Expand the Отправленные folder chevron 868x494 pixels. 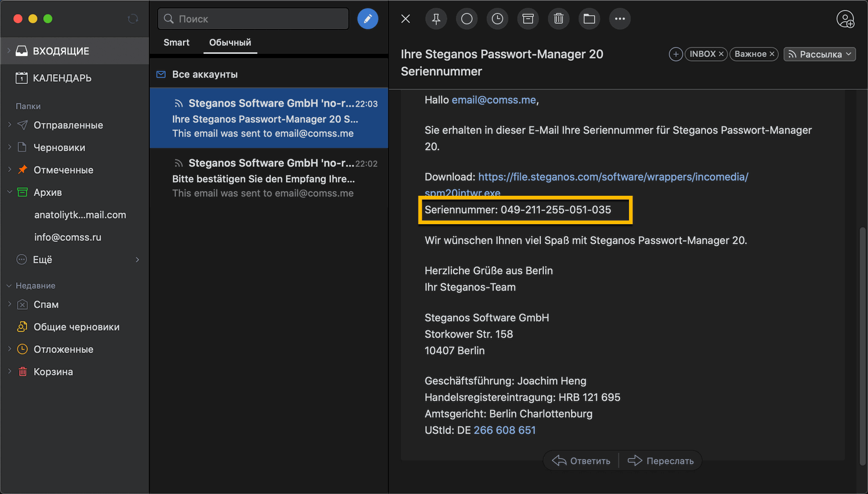pyautogui.click(x=9, y=125)
